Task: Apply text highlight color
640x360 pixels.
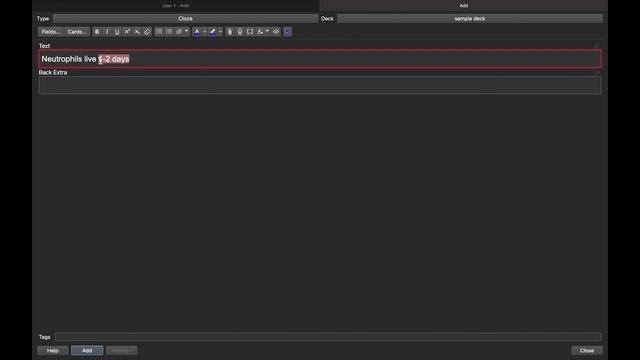Action: [212, 32]
